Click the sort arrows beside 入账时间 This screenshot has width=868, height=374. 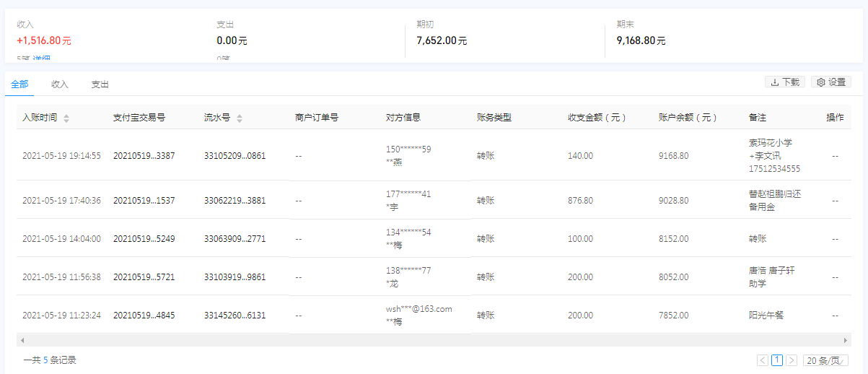[x=66, y=118]
